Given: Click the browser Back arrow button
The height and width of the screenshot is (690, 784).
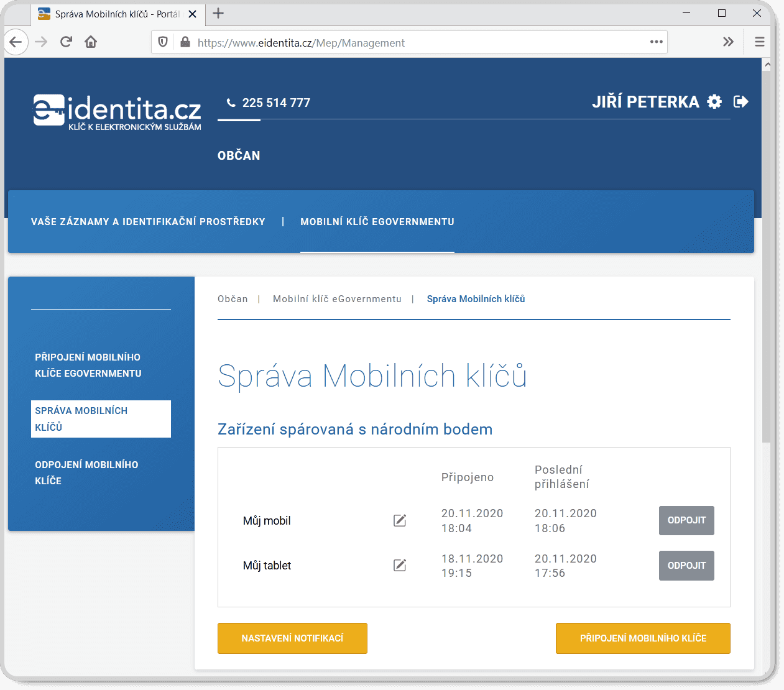Looking at the screenshot, I should [x=16, y=42].
